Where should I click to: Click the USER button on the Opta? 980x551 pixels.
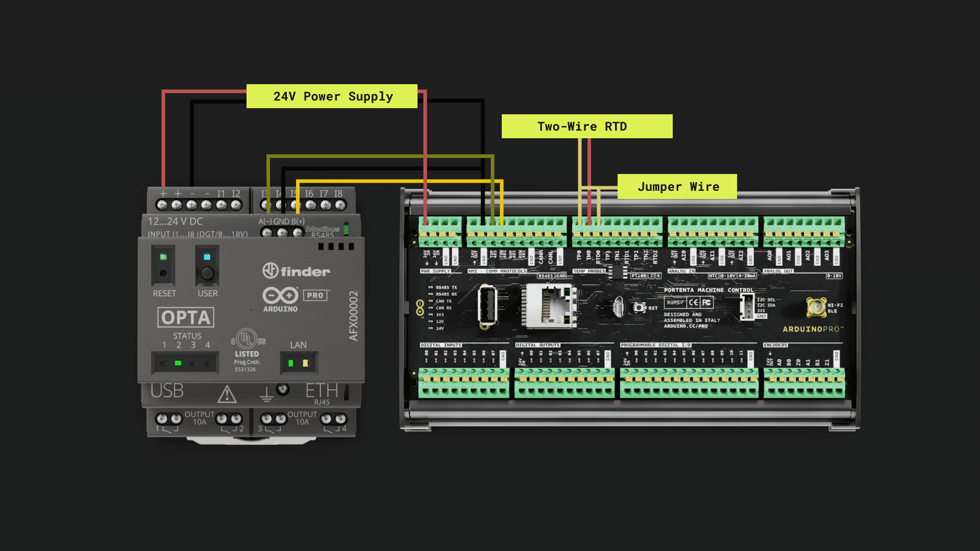(x=207, y=273)
